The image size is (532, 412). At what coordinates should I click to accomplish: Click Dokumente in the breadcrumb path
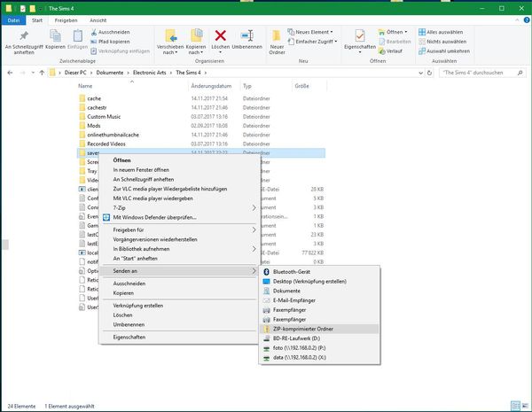pos(110,73)
